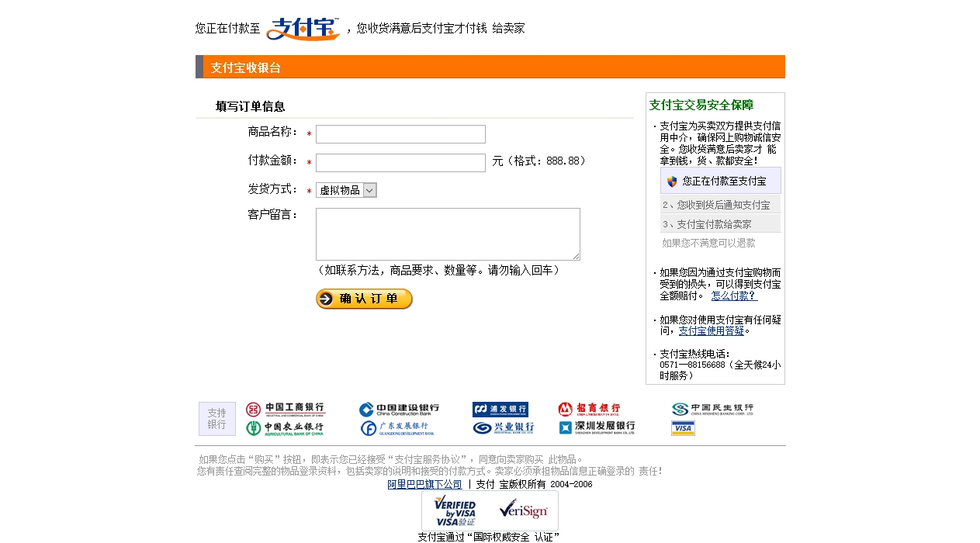Screen dimensions: 980x543
Task: Click the 填写订单信息 section heading
Action: (251, 106)
